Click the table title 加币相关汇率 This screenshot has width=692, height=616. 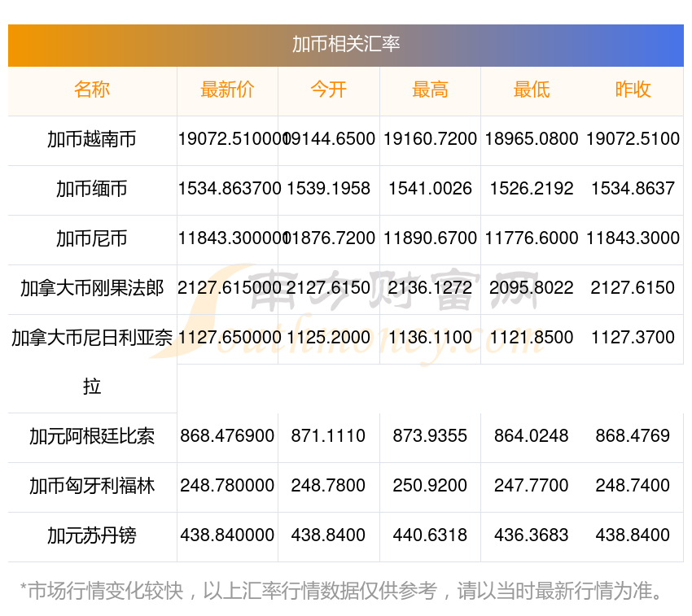pyautogui.click(x=346, y=44)
